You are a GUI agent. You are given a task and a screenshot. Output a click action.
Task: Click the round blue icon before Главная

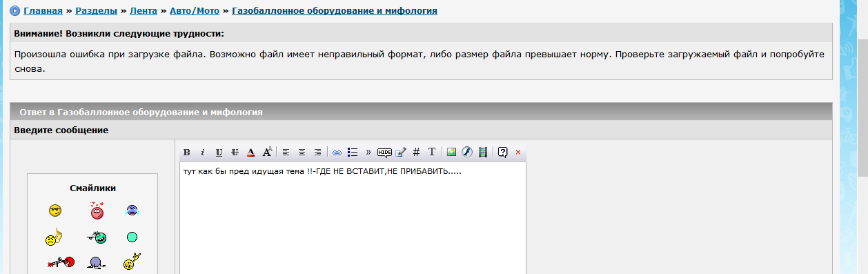pos(14,11)
